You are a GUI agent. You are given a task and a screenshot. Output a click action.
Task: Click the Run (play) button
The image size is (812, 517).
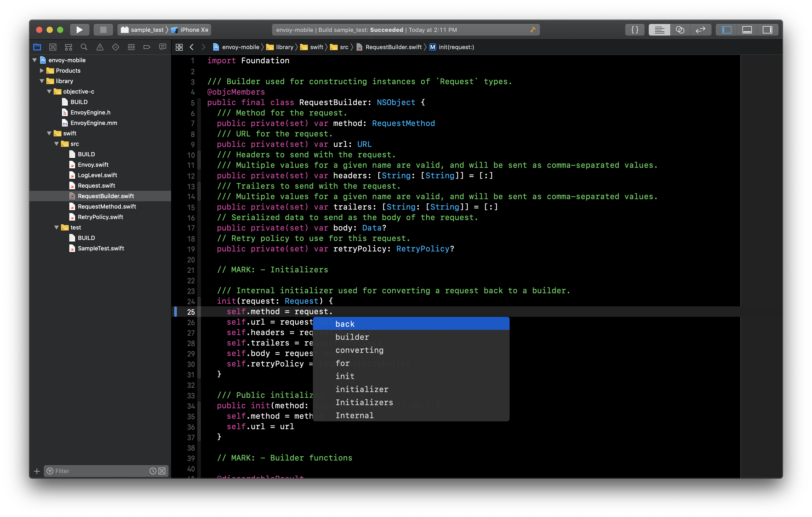(79, 30)
